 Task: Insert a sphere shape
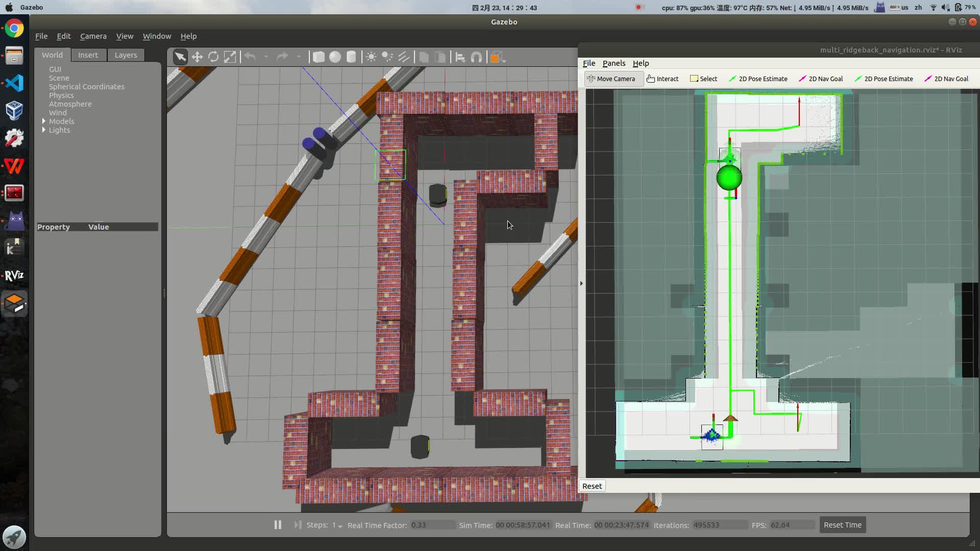[335, 57]
